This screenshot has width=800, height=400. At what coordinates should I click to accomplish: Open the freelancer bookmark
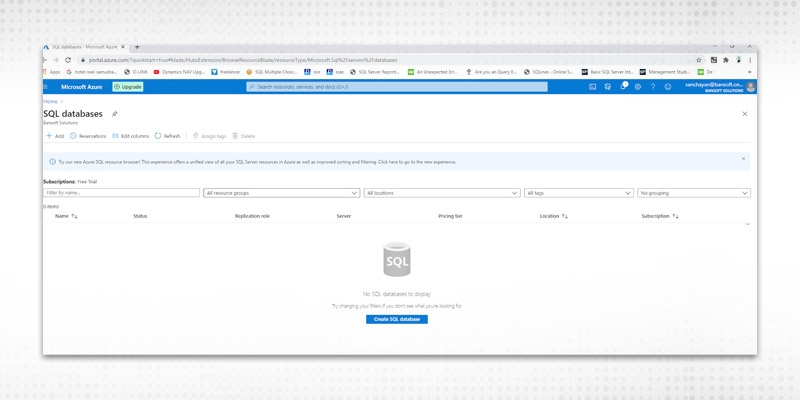(x=226, y=72)
